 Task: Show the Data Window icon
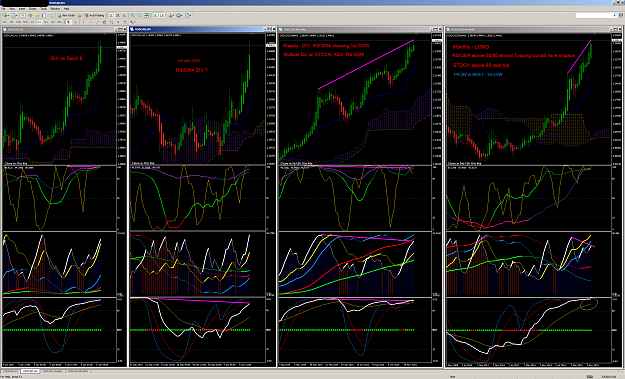point(30,16)
